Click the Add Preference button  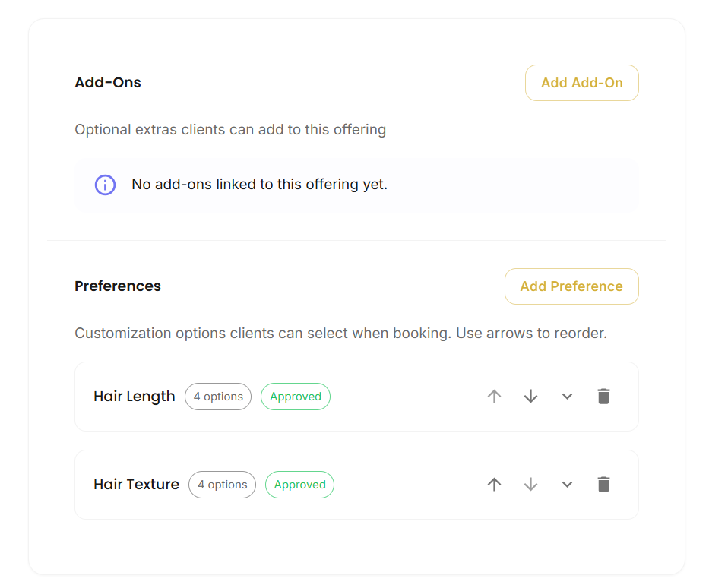571,286
